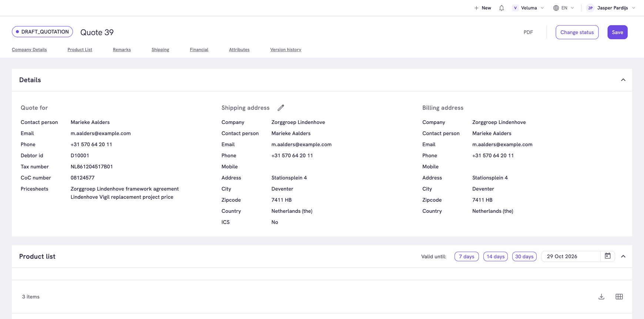Screen dimensions: 644x319
Task: Open the Valid until calendar picker
Action: (x=608, y=256)
